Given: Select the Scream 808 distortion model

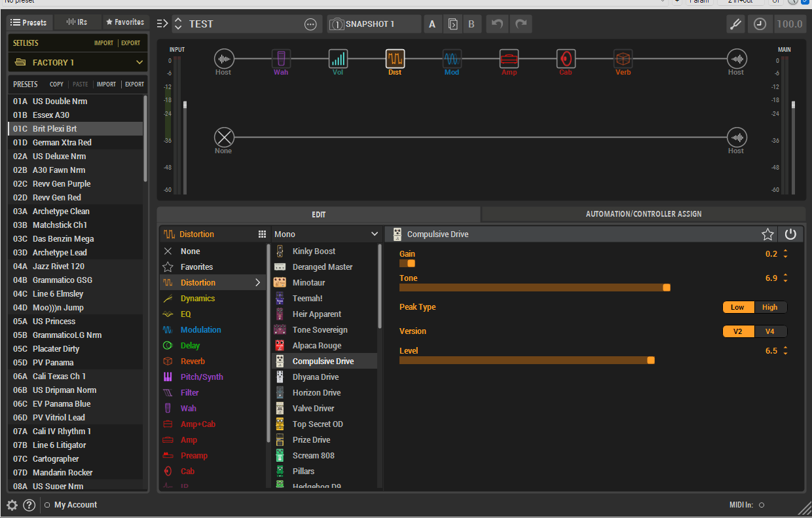Looking at the screenshot, I should [x=324, y=456].
